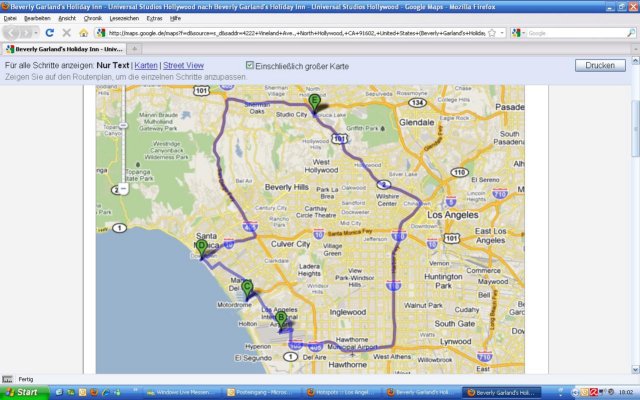This screenshot has width=640, height=400.
Task: Click the search magnifier icon
Action: (x=631, y=33)
